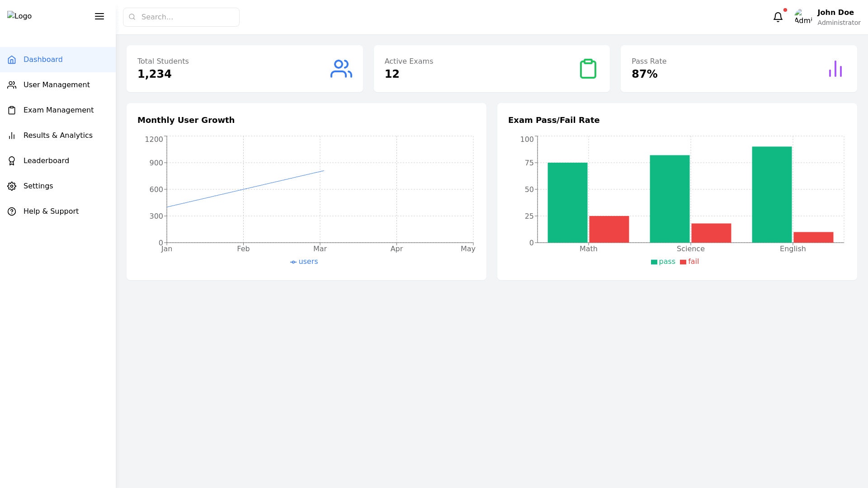Viewport: 868px width, 488px height.
Task: Click the question mark Help icon
Action: coord(12,211)
